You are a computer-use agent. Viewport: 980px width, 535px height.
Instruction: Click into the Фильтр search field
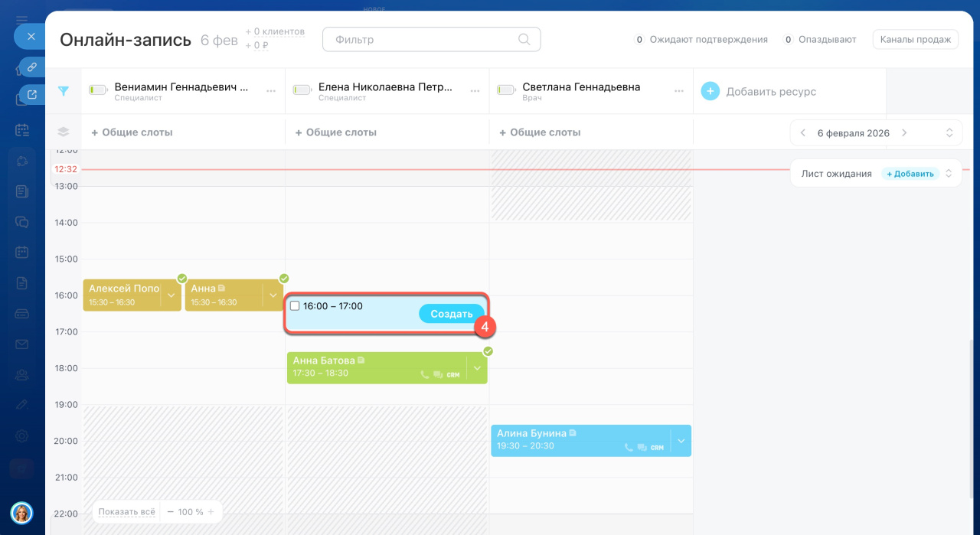click(x=432, y=39)
